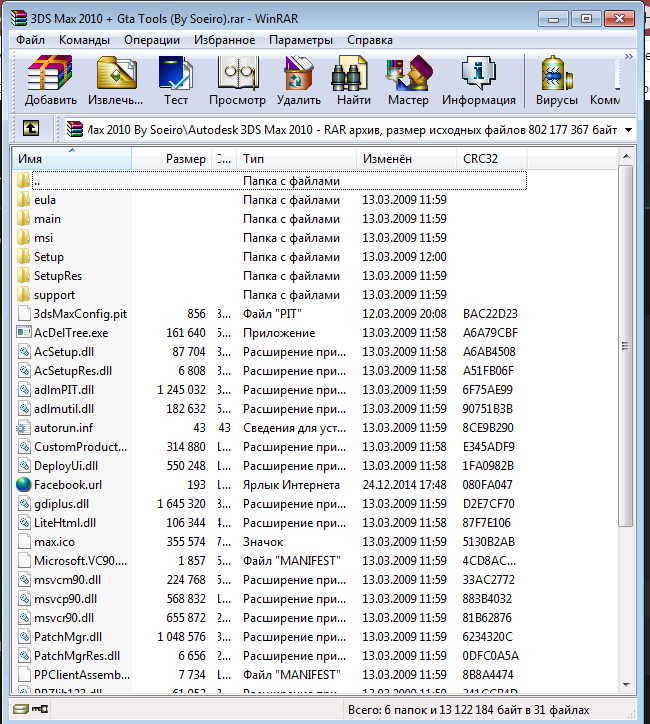The height and width of the screenshot is (724, 650).
Task: Sort by Размер column header
Action: coord(172,159)
